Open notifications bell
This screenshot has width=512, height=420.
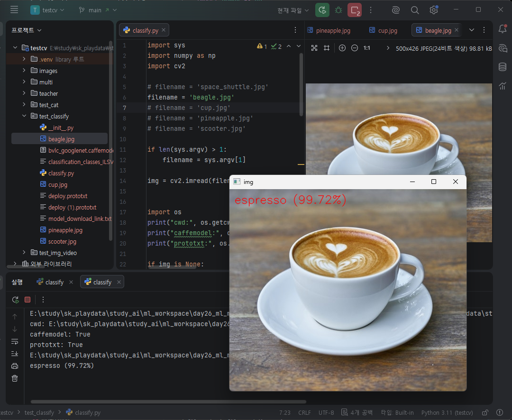pos(503,29)
